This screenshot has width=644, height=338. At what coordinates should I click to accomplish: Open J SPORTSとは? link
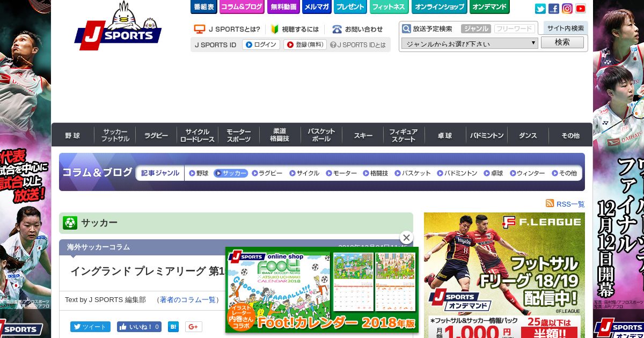[x=227, y=29]
